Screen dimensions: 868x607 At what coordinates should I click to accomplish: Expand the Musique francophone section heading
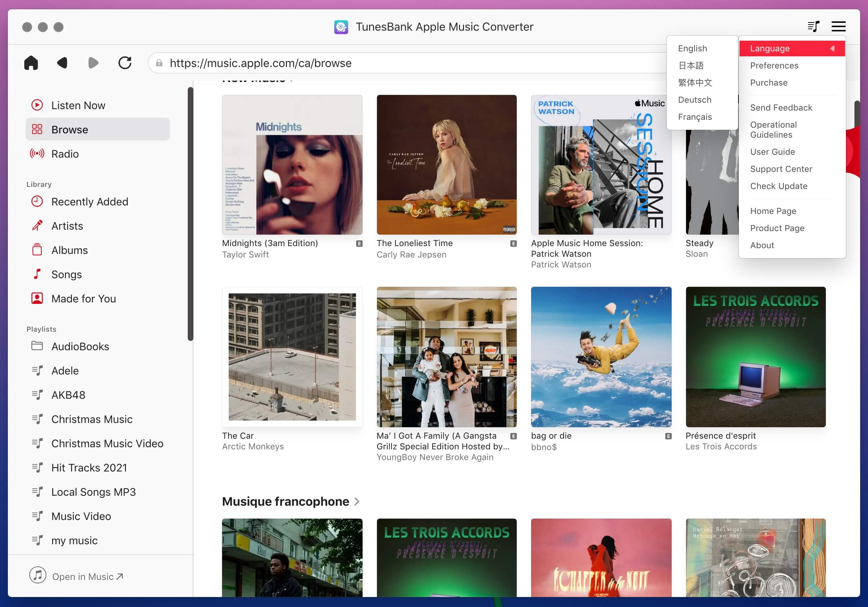pos(290,502)
